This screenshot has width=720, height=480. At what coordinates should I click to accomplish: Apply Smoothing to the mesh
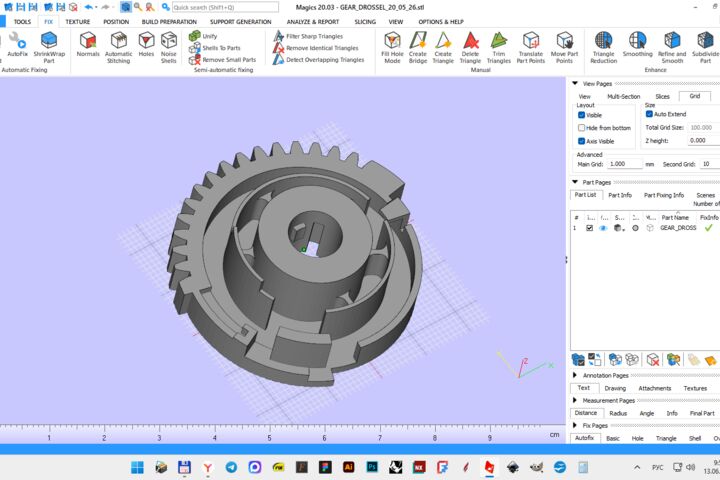coord(637,45)
